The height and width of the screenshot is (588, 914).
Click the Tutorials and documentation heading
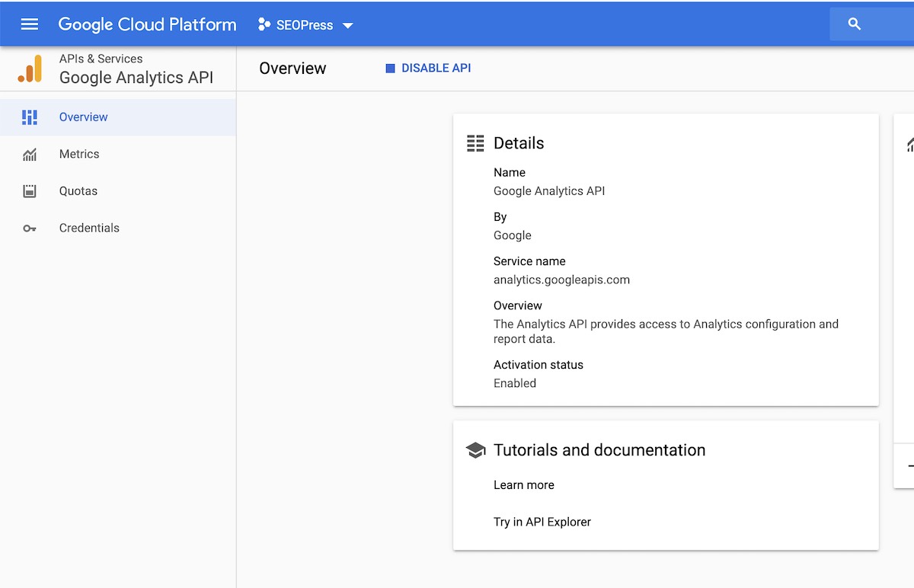pos(599,450)
